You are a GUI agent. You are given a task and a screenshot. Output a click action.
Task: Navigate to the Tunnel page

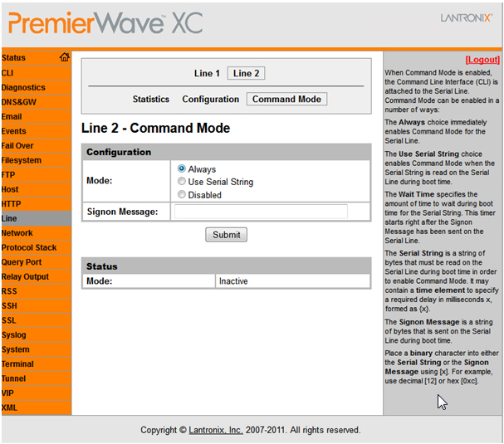tap(14, 378)
